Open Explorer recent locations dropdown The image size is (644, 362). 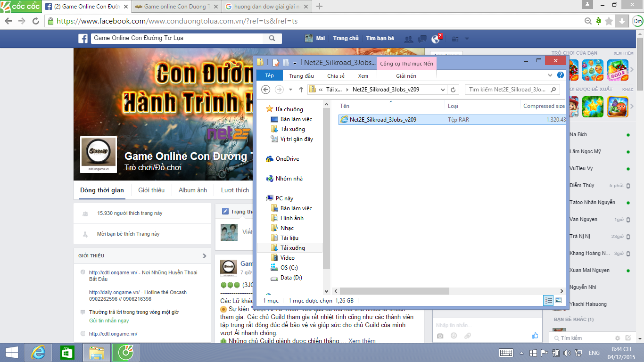click(x=290, y=90)
